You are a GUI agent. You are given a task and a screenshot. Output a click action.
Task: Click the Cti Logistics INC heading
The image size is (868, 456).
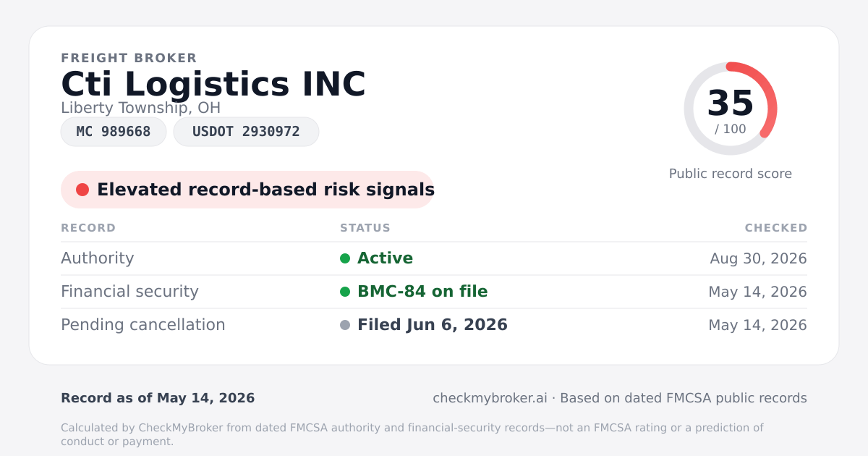pos(213,84)
